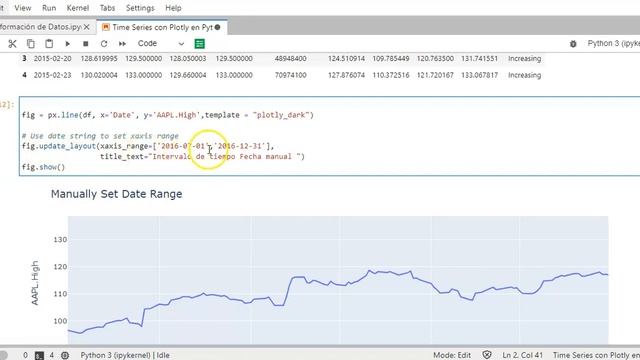
Task: Click Ln 2, Col 41 cursor position
Action: [522, 355]
